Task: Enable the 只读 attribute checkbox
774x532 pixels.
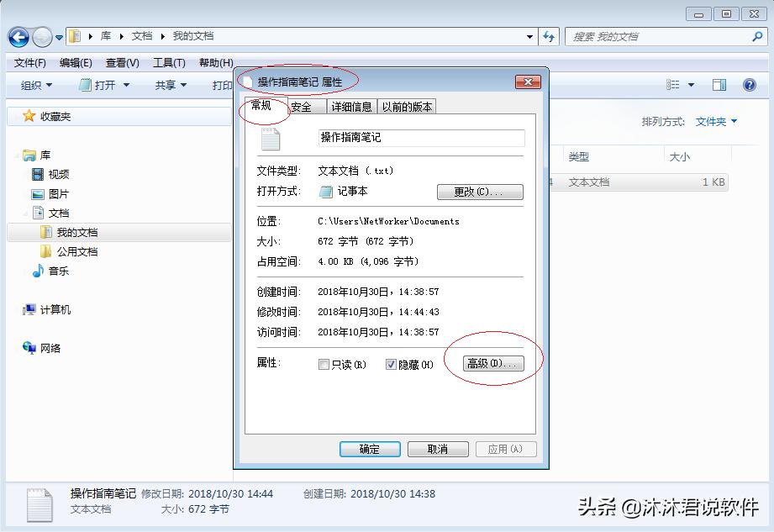Action: 324,364
